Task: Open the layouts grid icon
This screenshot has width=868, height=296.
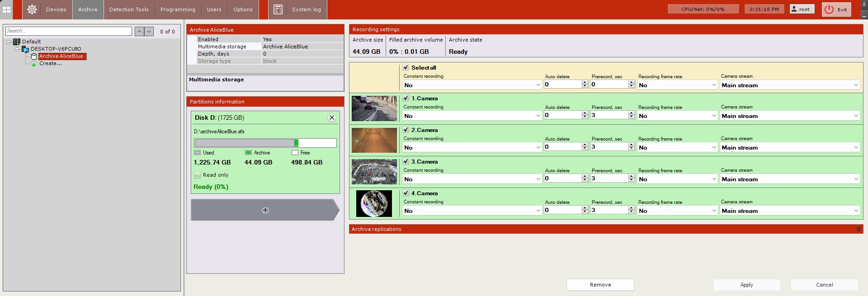Action: tap(7, 9)
